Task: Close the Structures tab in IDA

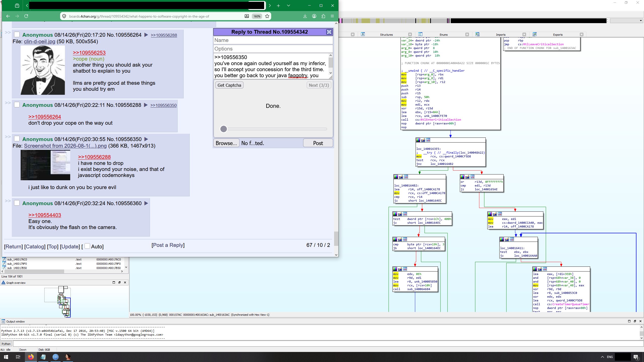Action: coord(410,35)
